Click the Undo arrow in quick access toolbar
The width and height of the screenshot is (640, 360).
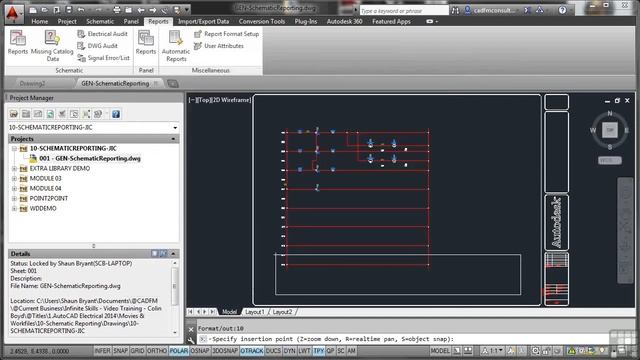81,9
